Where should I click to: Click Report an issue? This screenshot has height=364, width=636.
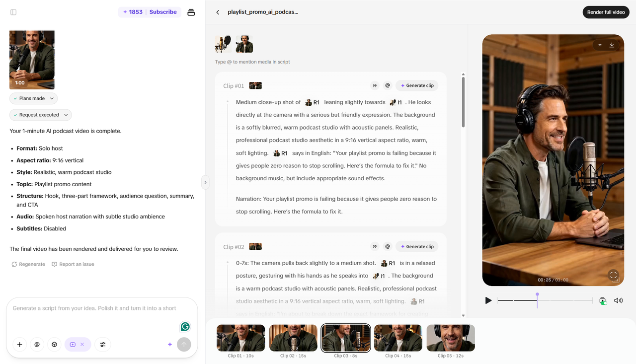[x=73, y=264]
